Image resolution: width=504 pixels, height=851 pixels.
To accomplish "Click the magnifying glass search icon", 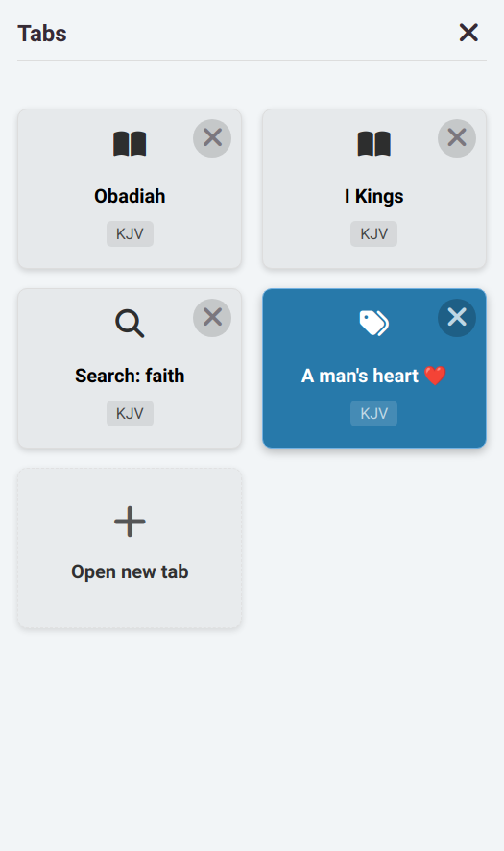I will [130, 324].
